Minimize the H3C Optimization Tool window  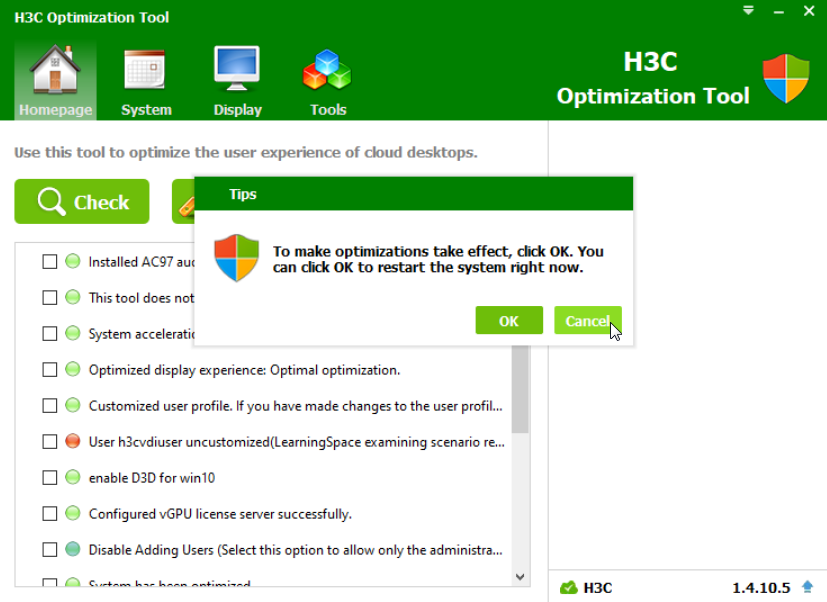[x=778, y=12]
